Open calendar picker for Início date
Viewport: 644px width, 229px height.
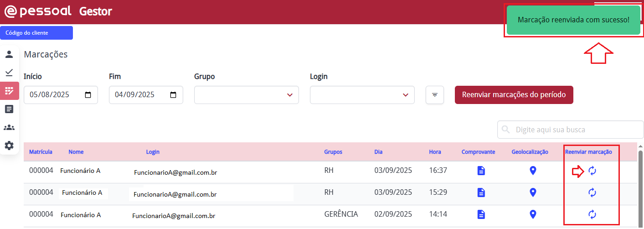(x=88, y=95)
